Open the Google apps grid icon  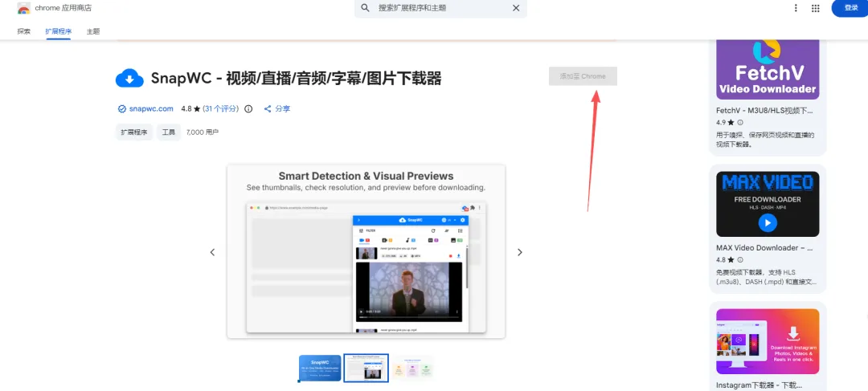click(x=816, y=8)
